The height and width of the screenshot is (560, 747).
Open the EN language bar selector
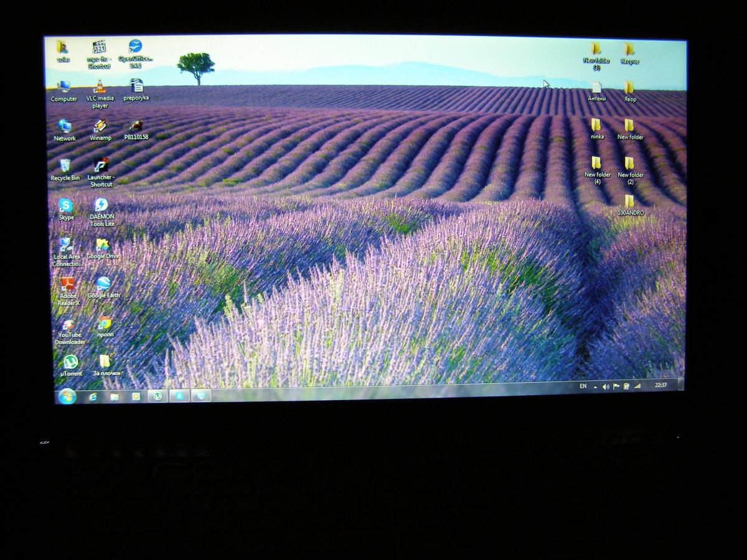[x=583, y=386]
